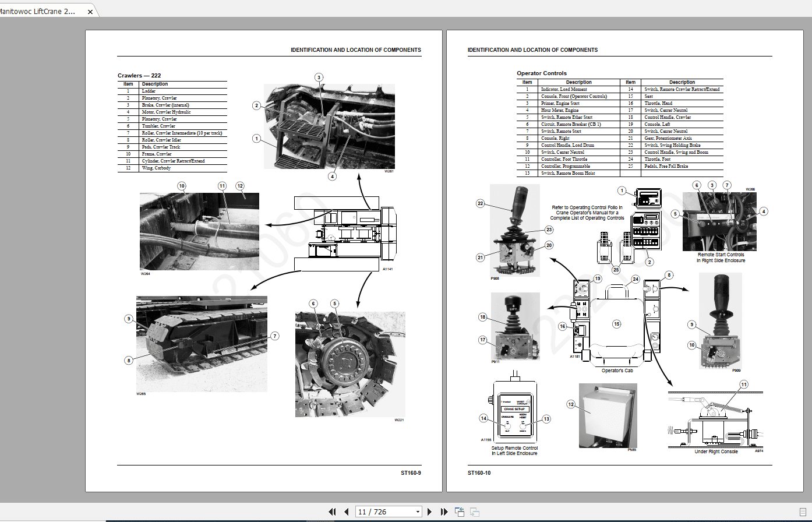Click the Crawlers — 222 heading
This screenshot has height=522, width=812.
[x=140, y=76]
